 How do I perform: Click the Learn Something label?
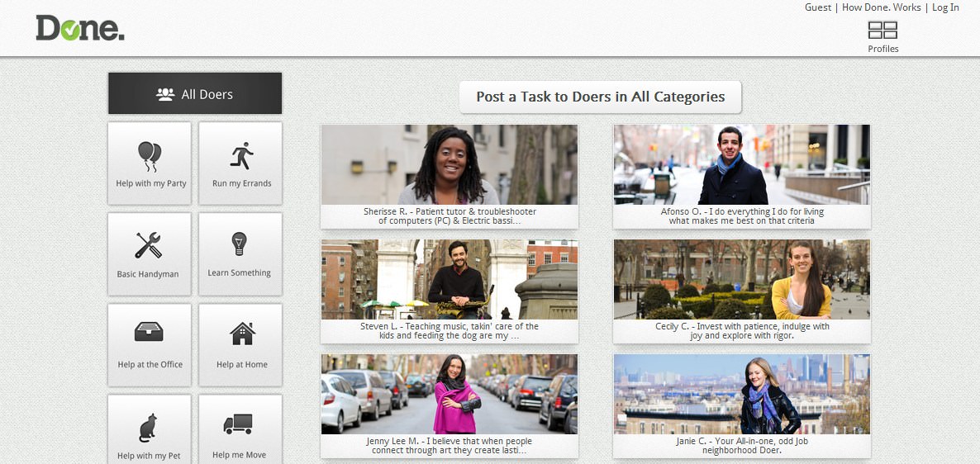click(239, 273)
